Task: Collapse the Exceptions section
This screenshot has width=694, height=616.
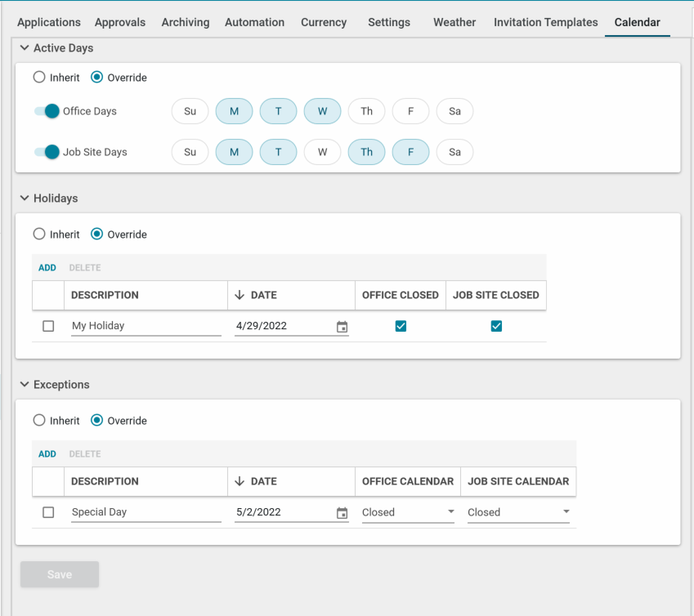Action: (x=25, y=384)
